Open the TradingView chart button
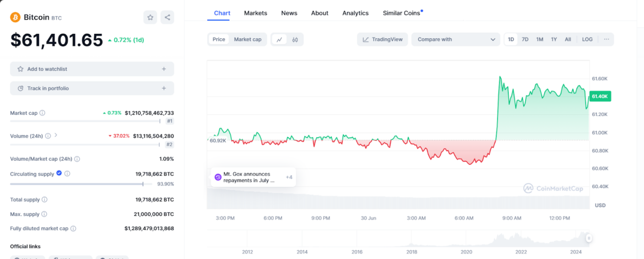The width and height of the screenshot is (644, 259). [x=383, y=39]
